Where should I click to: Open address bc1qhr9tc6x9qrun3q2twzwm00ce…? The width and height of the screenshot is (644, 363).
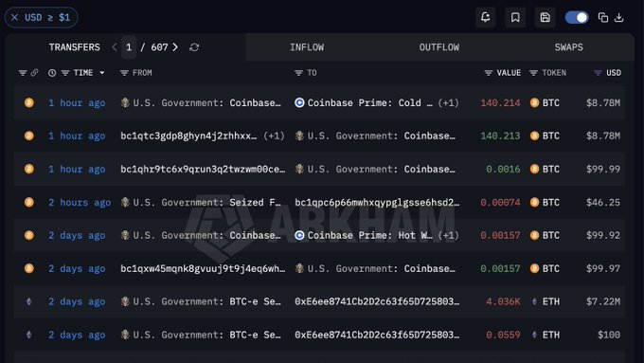point(203,169)
